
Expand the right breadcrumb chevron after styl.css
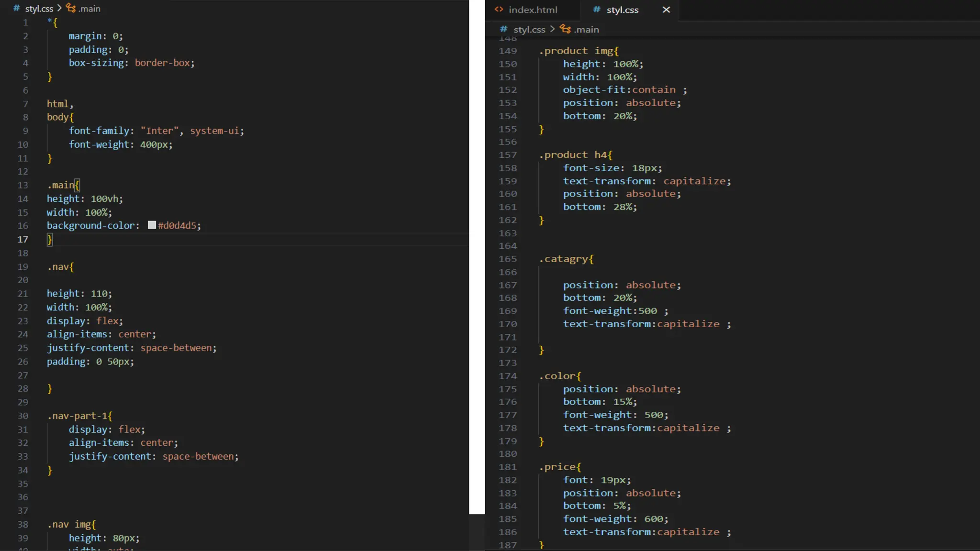pyautogui.click(x=552, y=29)
